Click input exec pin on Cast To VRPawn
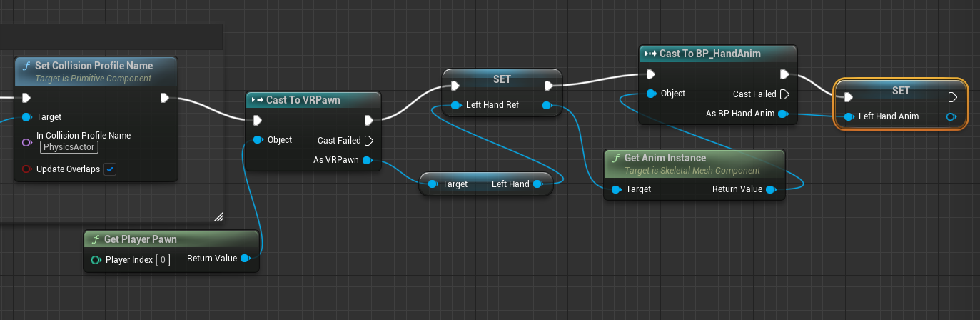The width and height of the screenshot is (980, 320). click(257, 120)
